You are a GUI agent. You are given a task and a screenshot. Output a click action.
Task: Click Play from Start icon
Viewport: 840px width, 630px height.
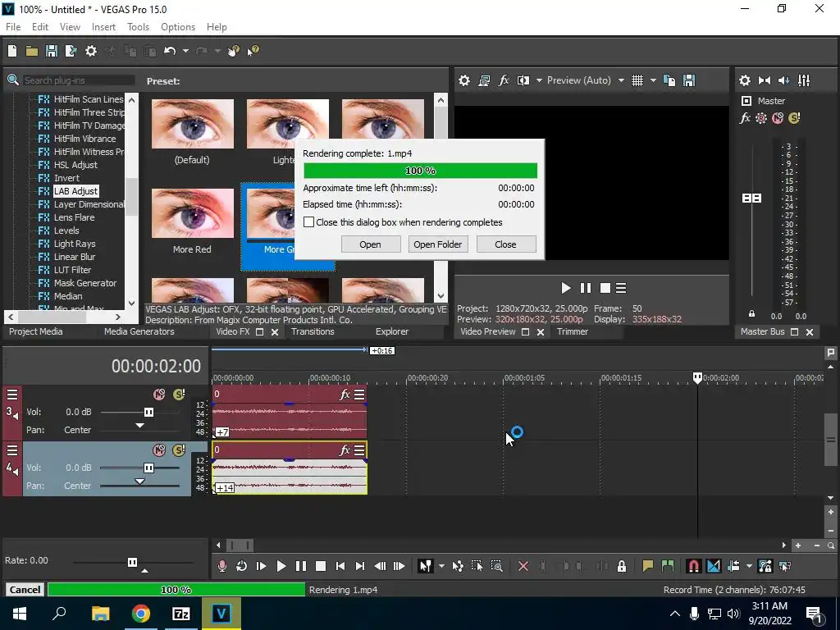coord(262,566)
